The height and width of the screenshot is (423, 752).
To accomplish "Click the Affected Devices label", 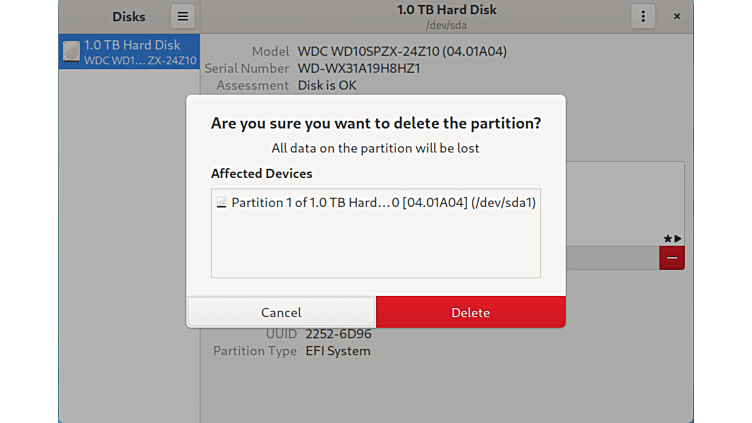I will coord(261,174).
